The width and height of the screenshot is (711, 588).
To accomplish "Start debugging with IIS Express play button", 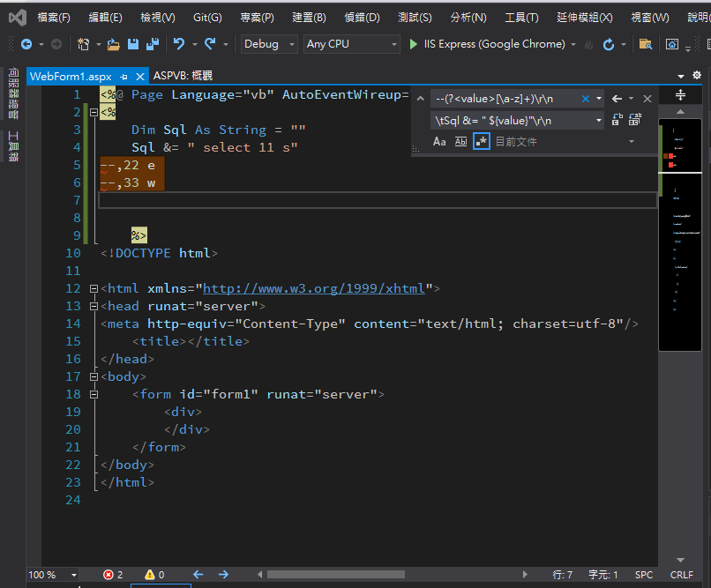I will click(414, 44).
